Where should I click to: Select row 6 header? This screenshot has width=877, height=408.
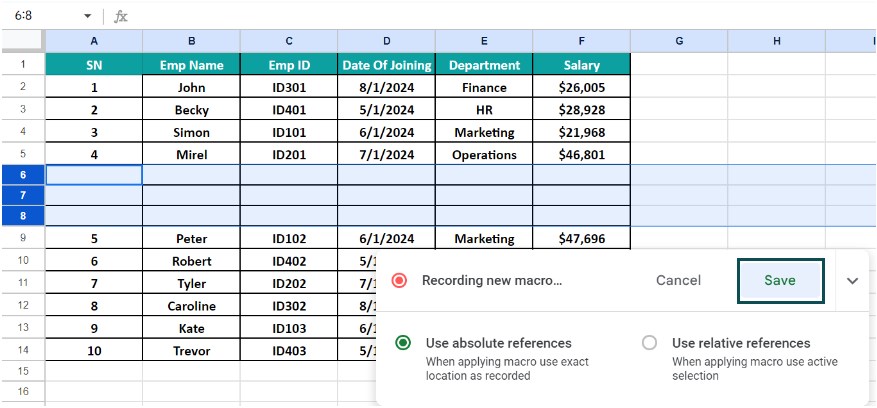pyautogui.click(x=23, y=175)
